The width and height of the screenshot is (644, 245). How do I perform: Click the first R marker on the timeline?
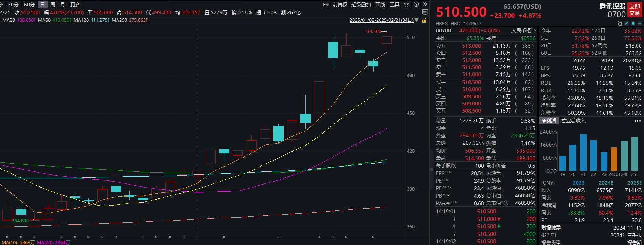pyautogui.click(x=7, y=237)
